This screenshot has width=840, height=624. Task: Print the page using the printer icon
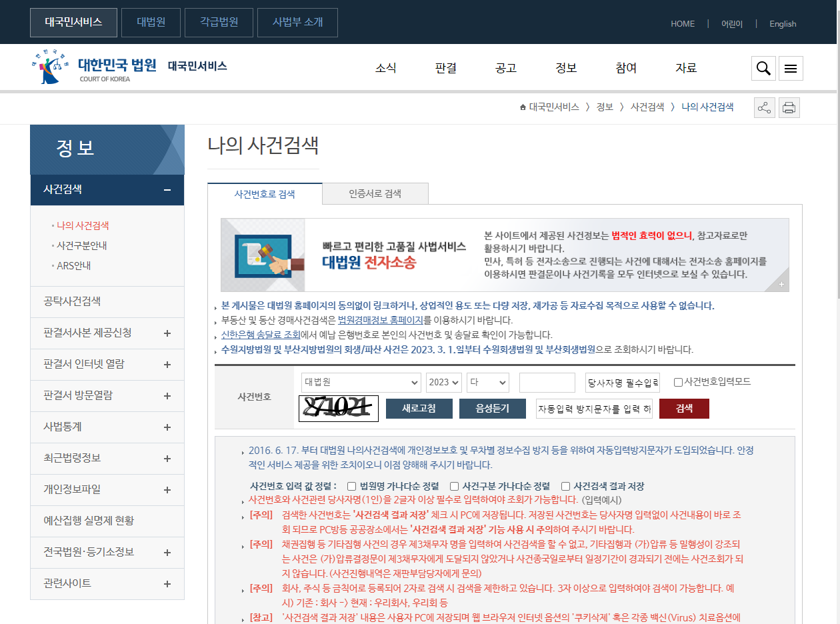click(789, 107)
